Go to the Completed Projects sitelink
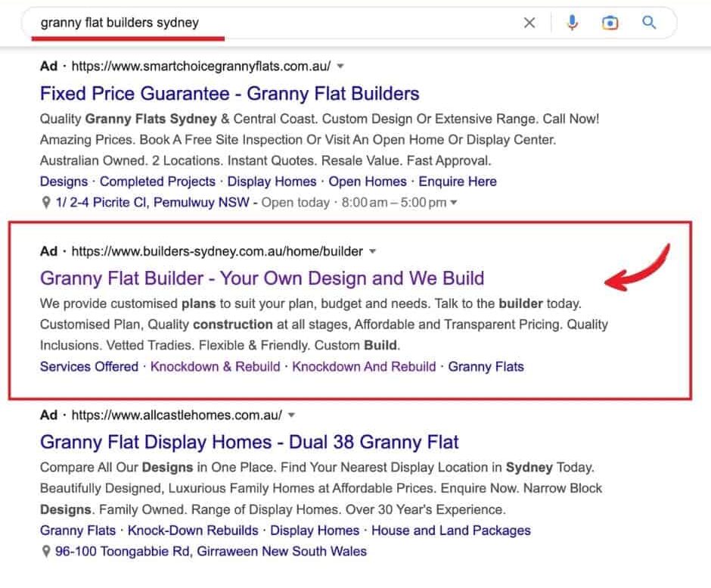The image size is (711, 588). tap(157, 182)
